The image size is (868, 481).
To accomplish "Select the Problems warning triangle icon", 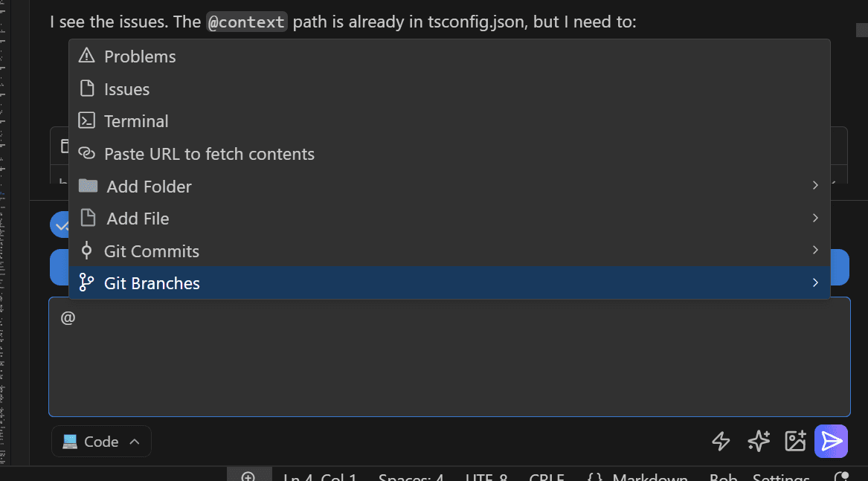I will point(87,56).
